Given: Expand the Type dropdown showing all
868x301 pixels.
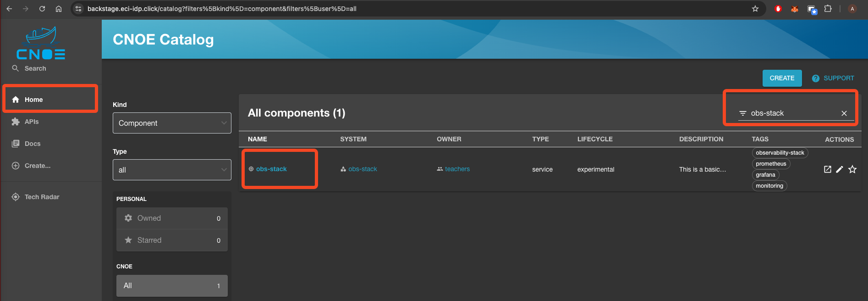Looking at the screenshot, I should point(172,170).
